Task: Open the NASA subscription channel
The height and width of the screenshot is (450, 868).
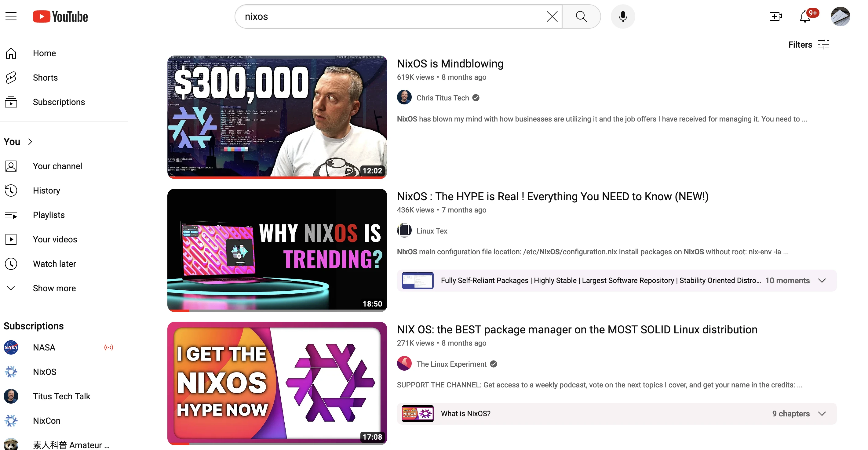Action: tap(44, 347)
